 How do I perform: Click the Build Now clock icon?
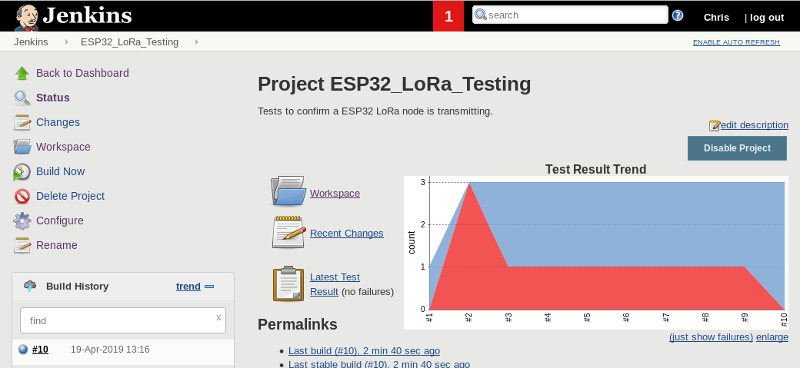tap(22, 172)
